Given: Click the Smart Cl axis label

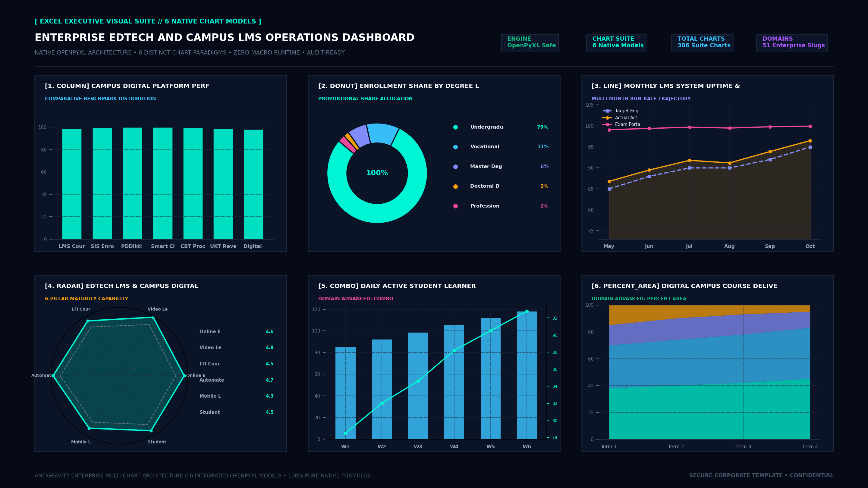Looking at the screenshot, I should coord(163,246).
